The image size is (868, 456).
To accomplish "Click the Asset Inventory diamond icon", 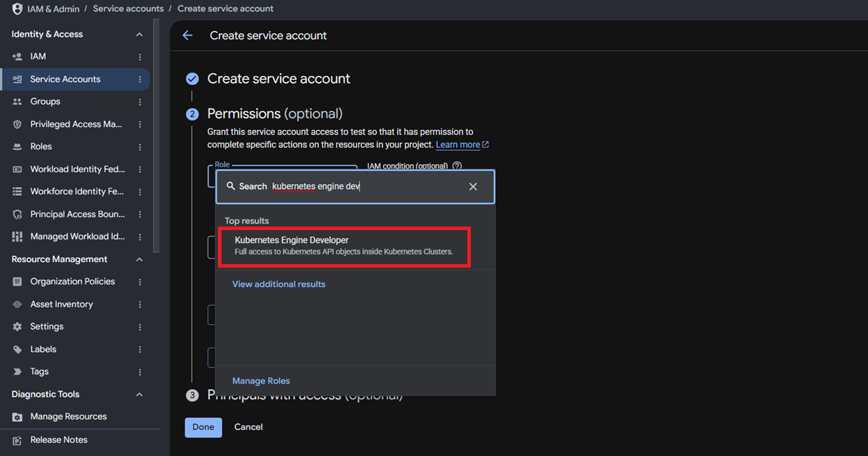I will pos(17,304).
